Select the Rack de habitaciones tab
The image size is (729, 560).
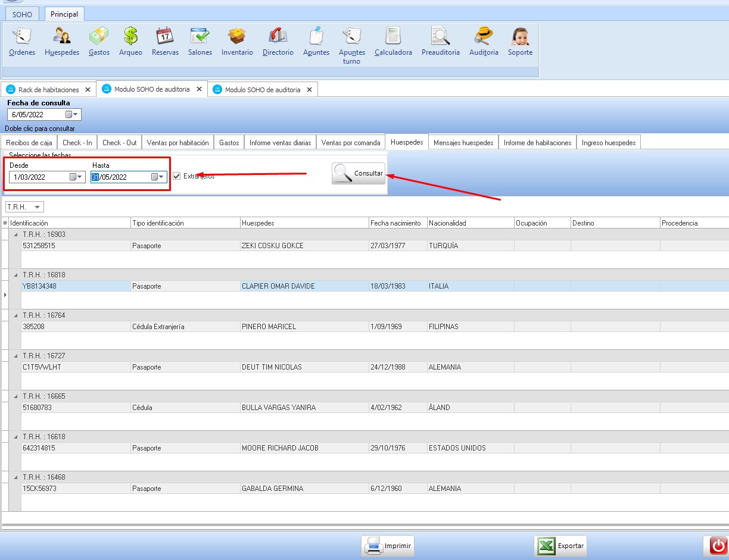(48, 90)
